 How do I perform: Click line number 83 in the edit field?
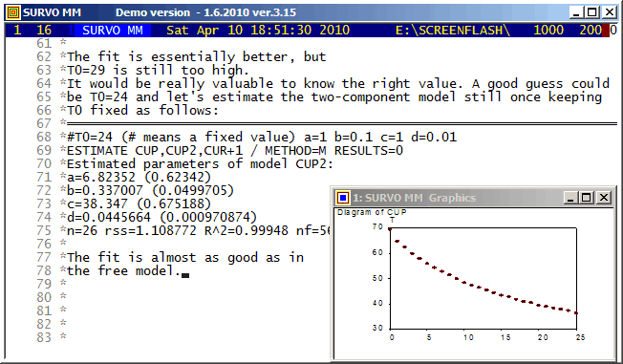point(44,338)
